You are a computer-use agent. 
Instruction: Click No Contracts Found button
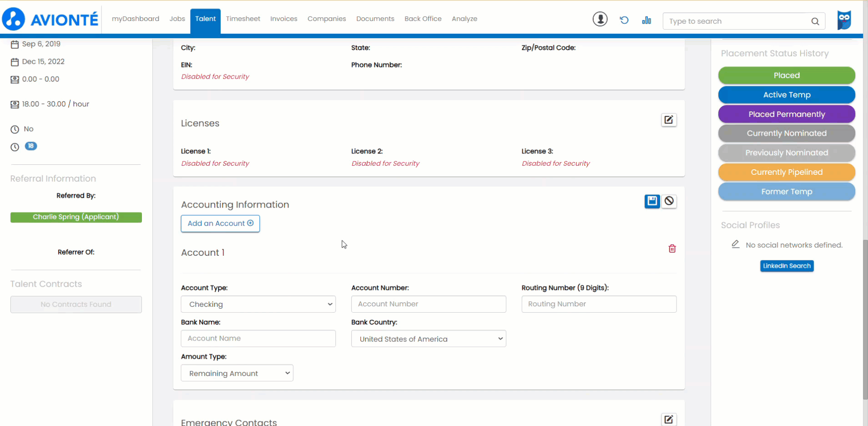click(x=76, y=304)
